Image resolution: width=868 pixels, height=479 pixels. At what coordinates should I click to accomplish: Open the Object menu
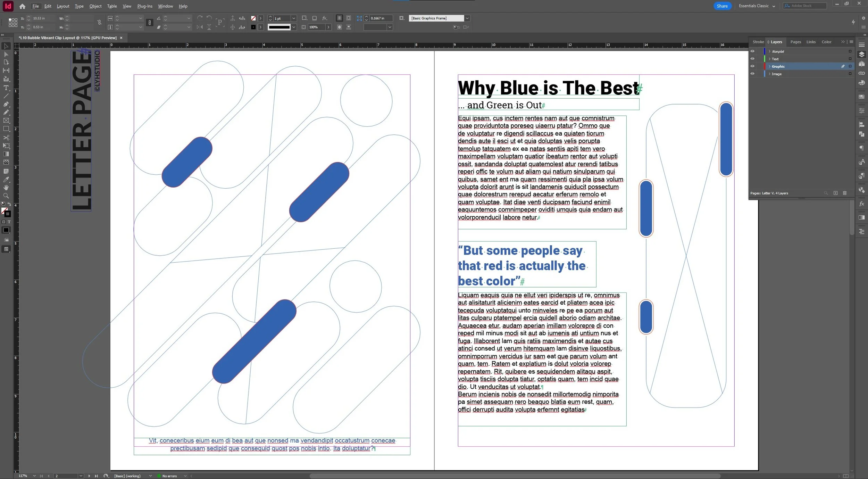(95, 6)
